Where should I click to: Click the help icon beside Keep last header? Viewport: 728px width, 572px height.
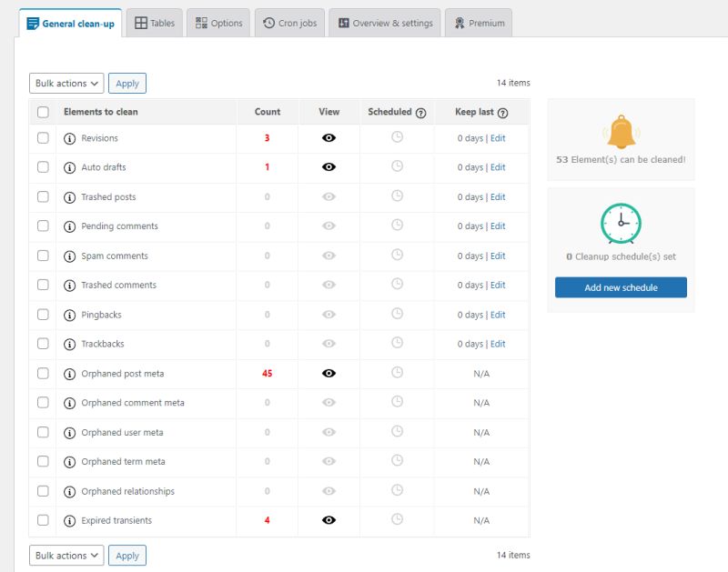(503, 111)
